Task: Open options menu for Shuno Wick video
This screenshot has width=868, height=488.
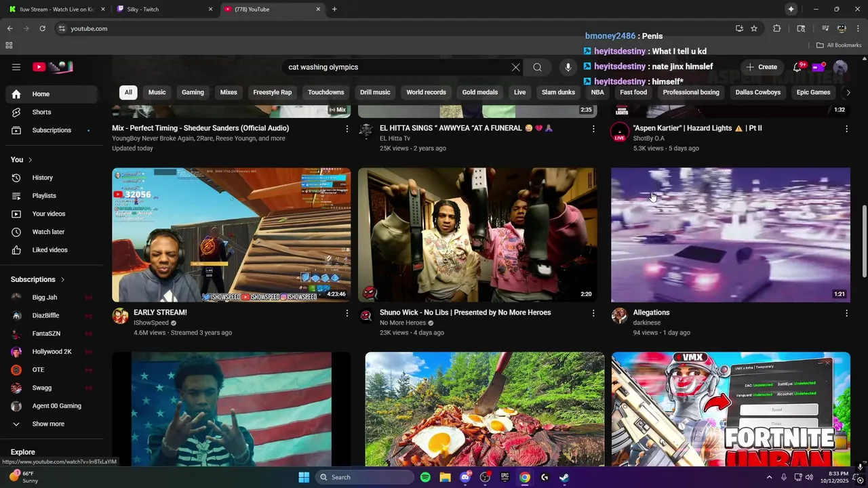Action: [593, 313]
